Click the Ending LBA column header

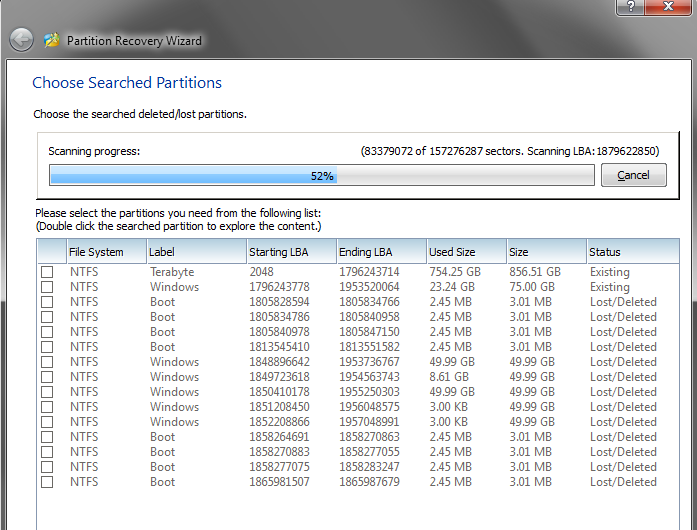[382, 252]
